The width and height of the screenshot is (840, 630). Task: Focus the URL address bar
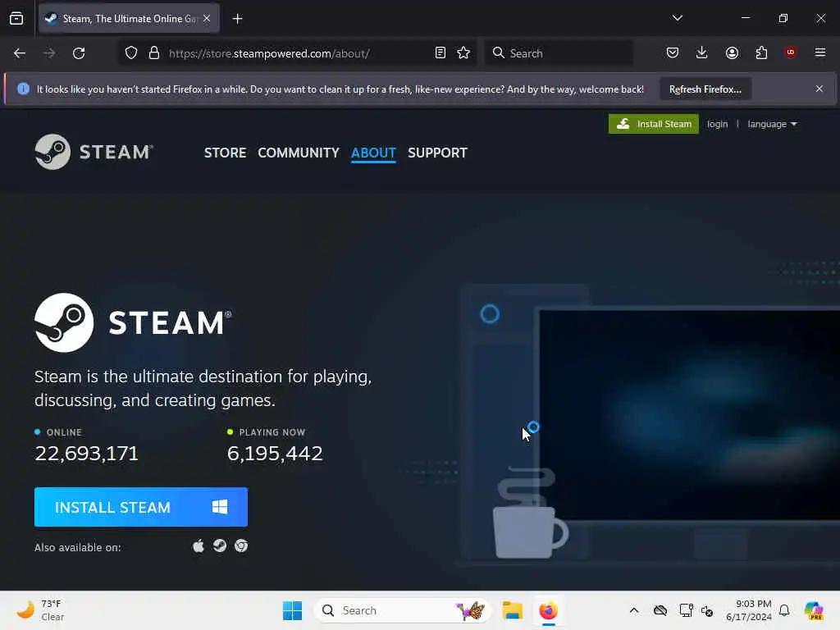pyautogui.click(x=297, y=53)
